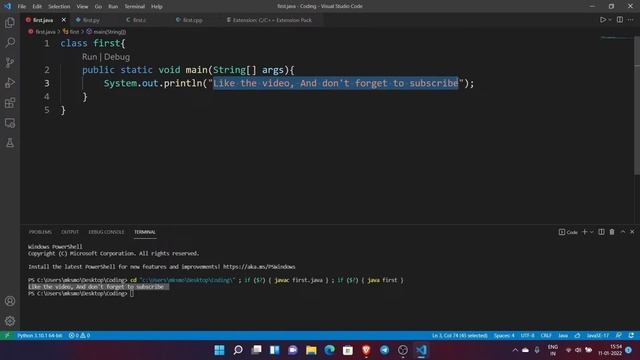
Task: Open the Extensions view
Action: tap(10, 102)
